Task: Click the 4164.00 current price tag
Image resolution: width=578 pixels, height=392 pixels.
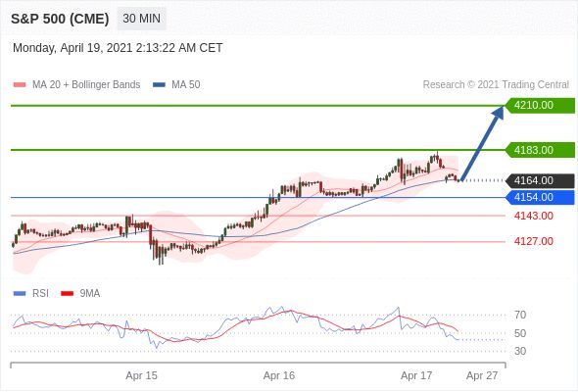Action: pos(540,180)
